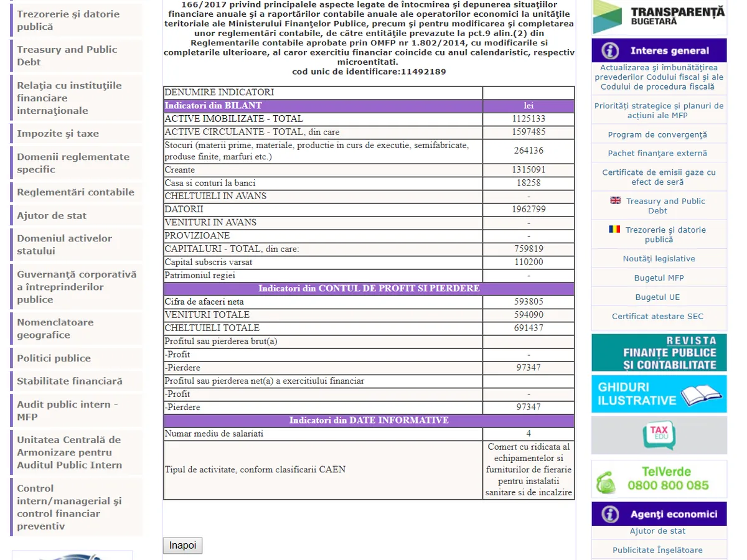Follow the Pachet finanțare externă link
The height and width of the screenshot is (560, 747).
pyautogui.click(x=657, y=153)
